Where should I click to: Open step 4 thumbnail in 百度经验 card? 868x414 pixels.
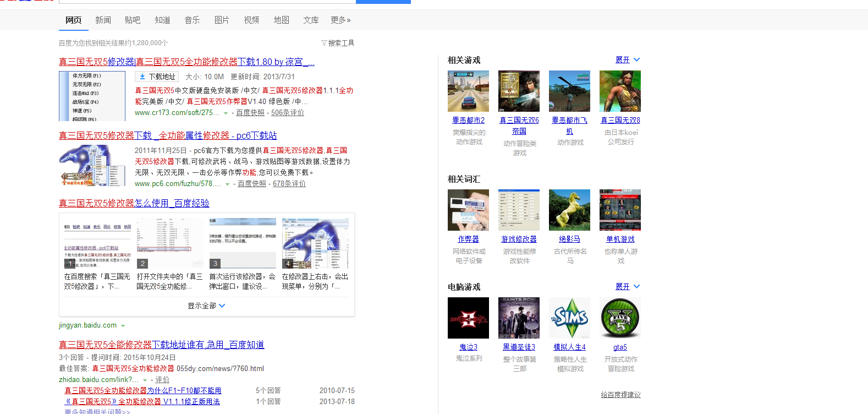click(315, 243)
